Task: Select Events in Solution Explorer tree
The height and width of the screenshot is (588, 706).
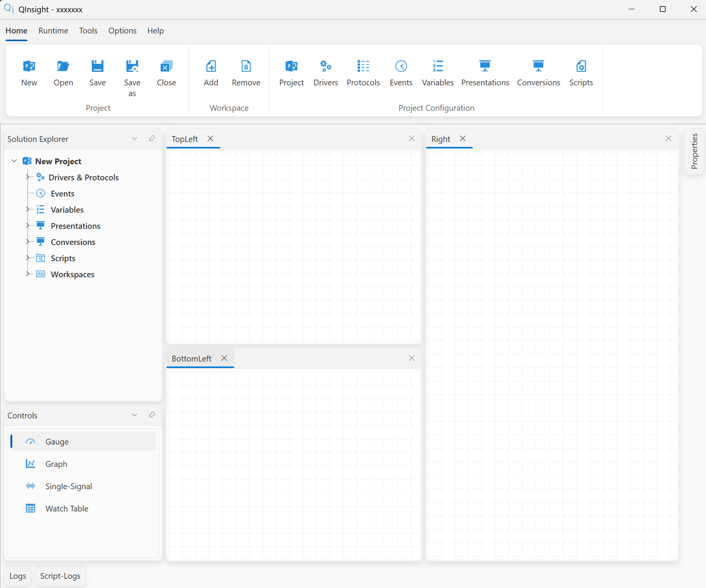Action: pos(62,193)
